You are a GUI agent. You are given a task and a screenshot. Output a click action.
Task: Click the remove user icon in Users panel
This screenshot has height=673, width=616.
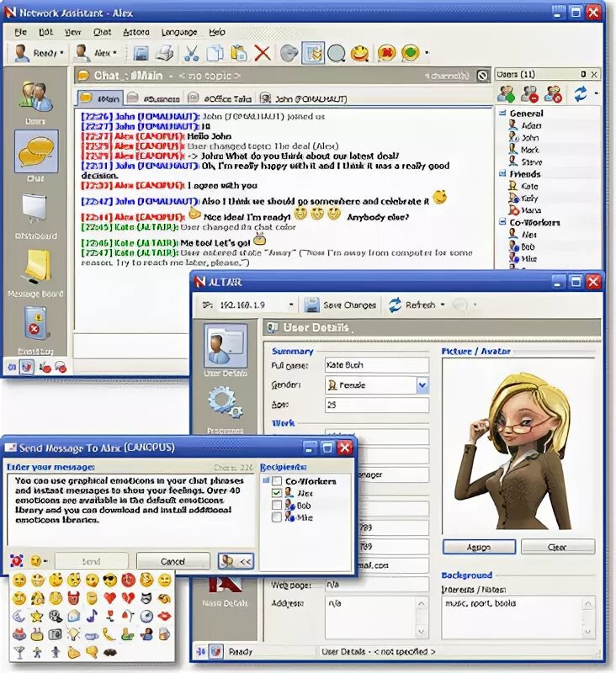pyautogui.click(x=529, y=93)
